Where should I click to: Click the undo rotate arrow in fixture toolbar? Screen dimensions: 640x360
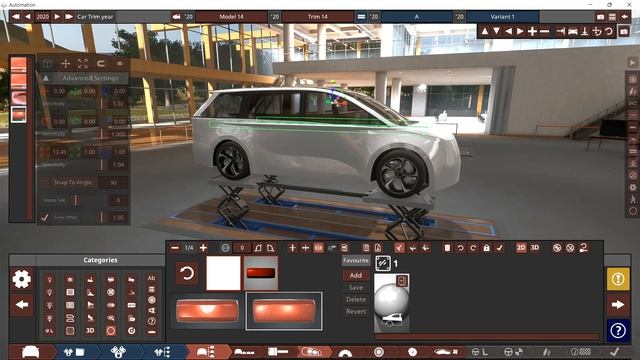coord(460,248)
